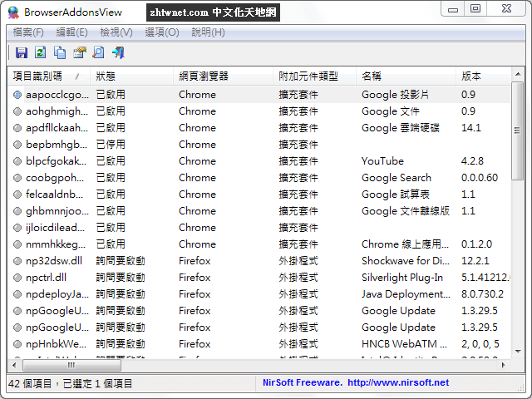
Task: Click version 0.0.0.60 cell
Action: click(x=480, y=178)
